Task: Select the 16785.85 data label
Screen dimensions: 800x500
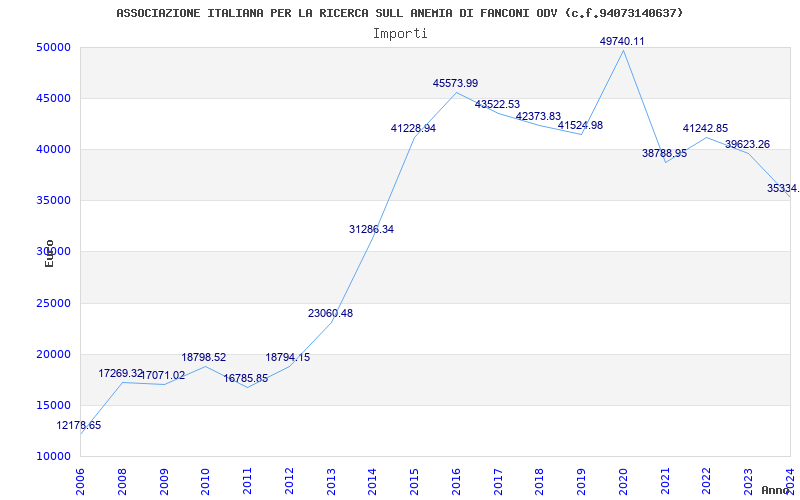Action: tap(245, 379)
